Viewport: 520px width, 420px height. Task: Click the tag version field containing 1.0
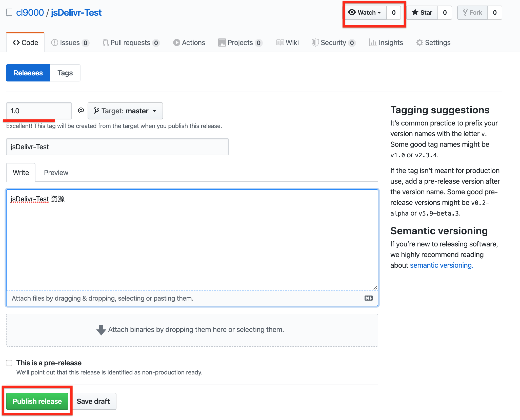click(39, 111)
